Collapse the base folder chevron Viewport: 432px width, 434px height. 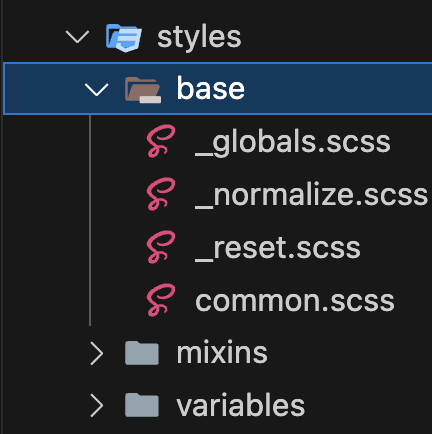(96, 89)
